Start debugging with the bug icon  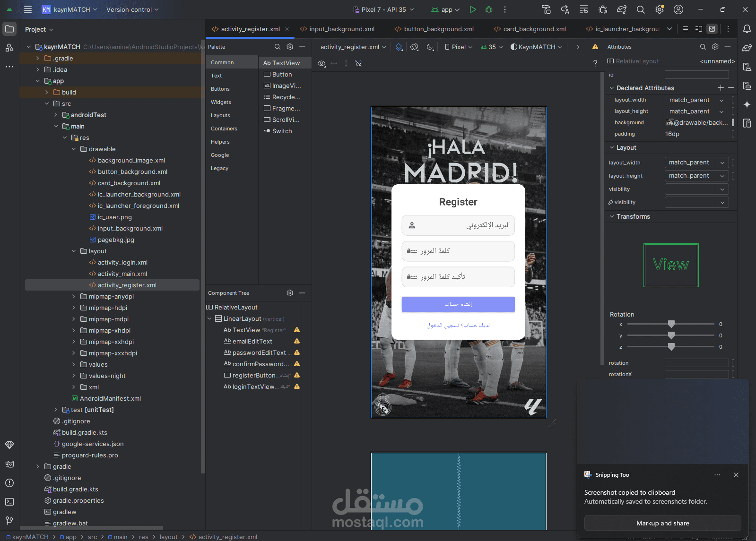click(489, 9)
